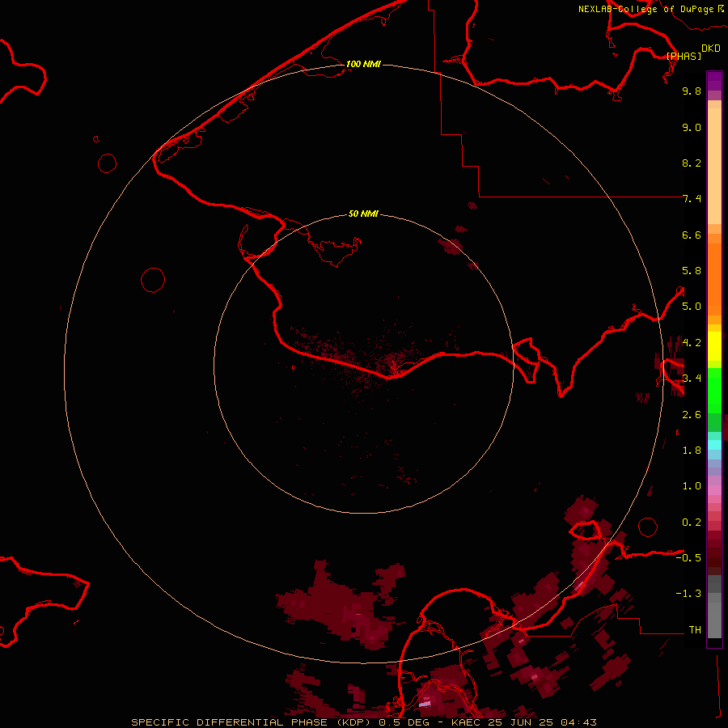Select the 9.8 scale value

pos(692,91)
